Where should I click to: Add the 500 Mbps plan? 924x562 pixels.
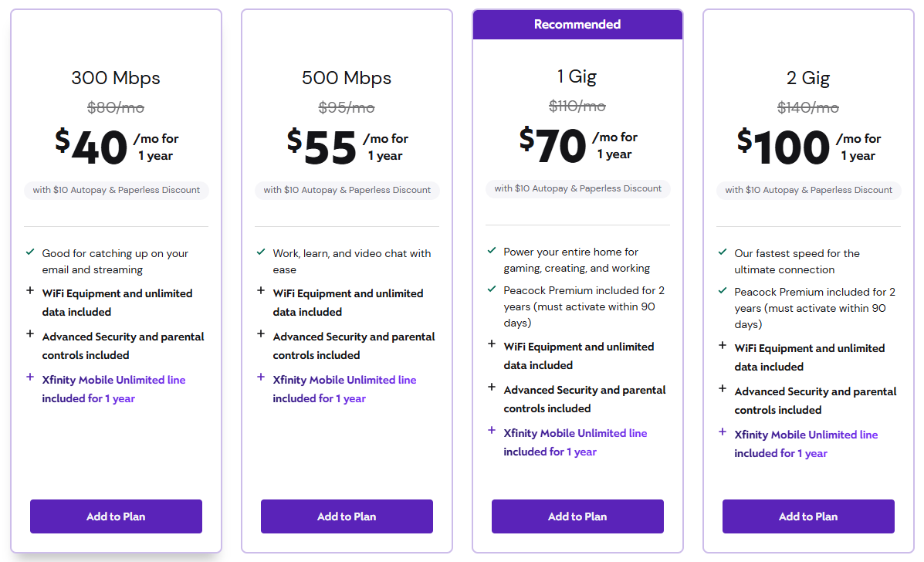click(347, 516)
